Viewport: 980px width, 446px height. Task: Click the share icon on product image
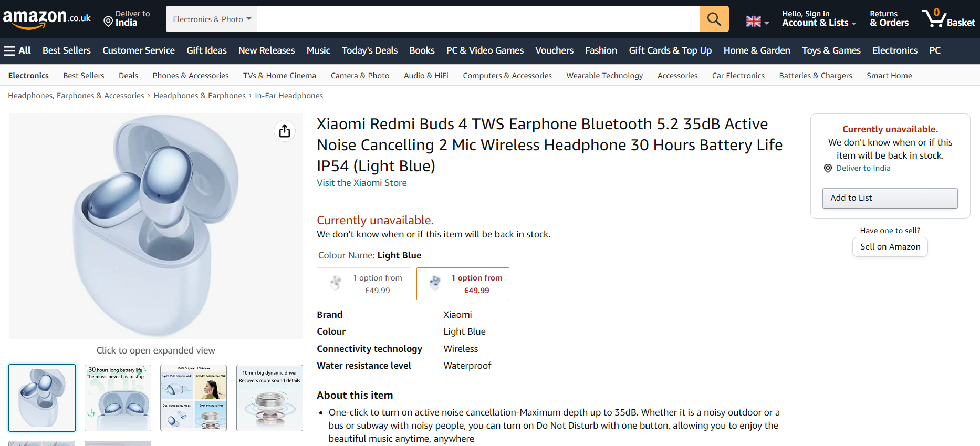(x=285, y=131)
